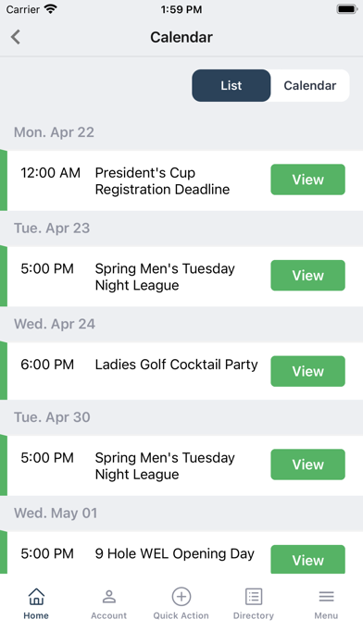Select the President's Cup event title
Screen dimensions: 363x644
(x=162, y=181)
